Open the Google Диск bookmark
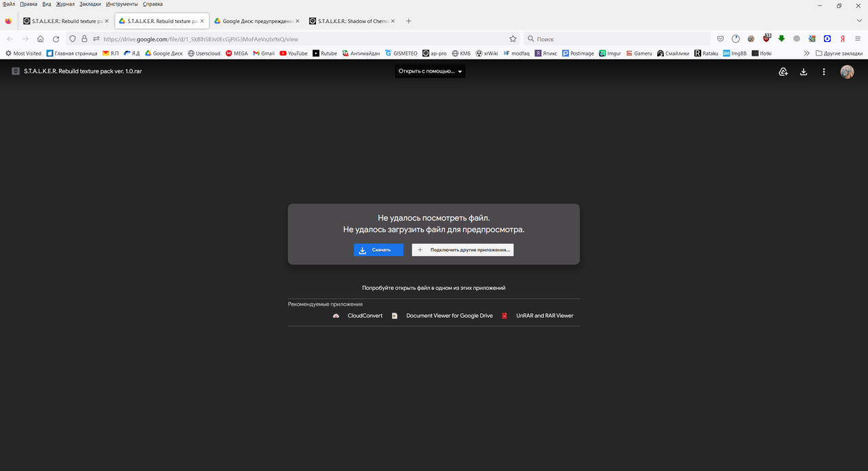 [x=163, y=54]
